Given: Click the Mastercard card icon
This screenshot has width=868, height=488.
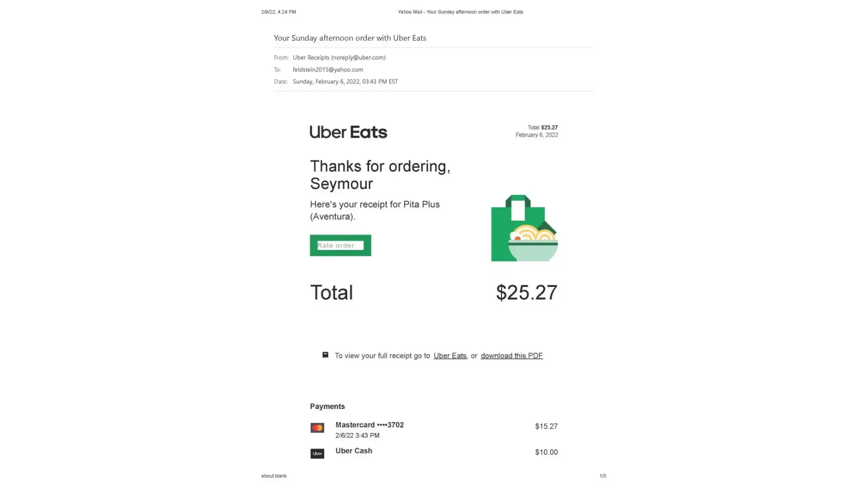Looking at the screenshot, I should click(x=317, y=428).
